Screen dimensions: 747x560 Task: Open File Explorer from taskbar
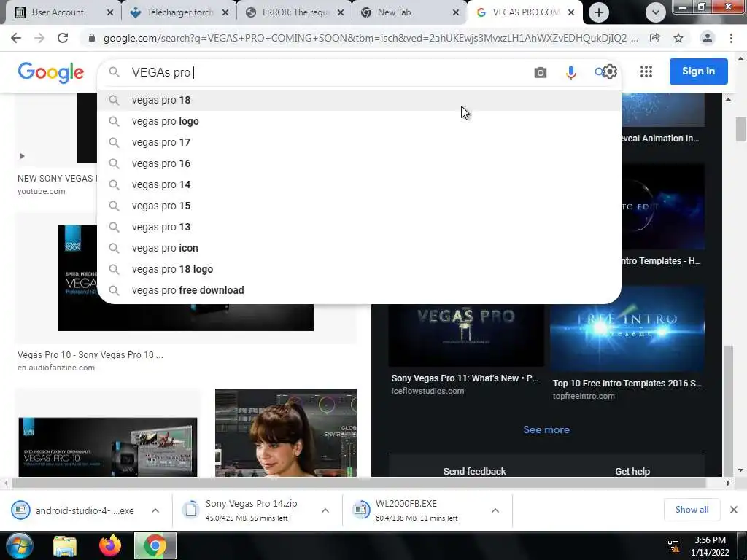pyautogui.click(x=65, y=545)
